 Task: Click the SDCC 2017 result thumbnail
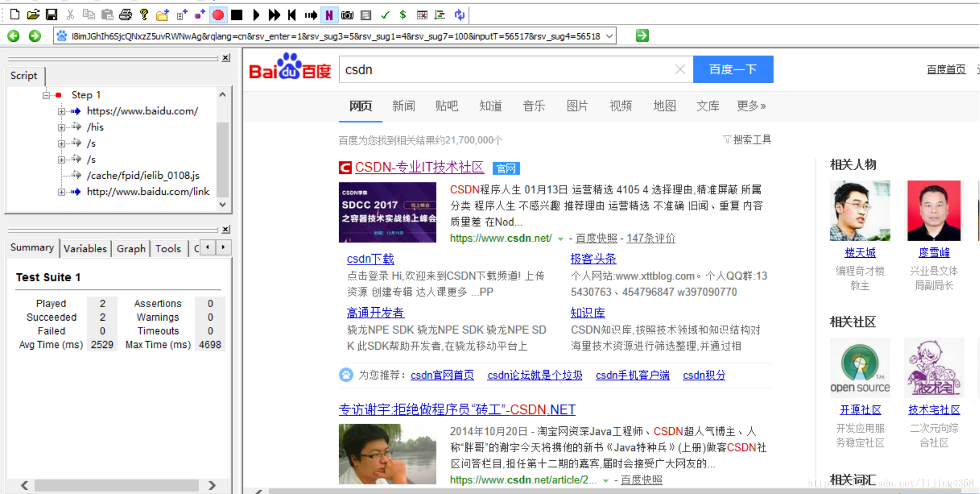tap(387, 213)
